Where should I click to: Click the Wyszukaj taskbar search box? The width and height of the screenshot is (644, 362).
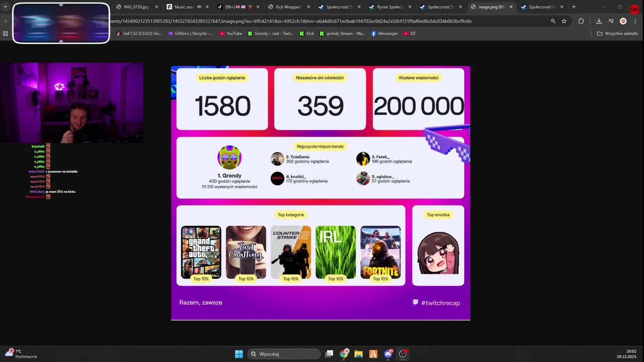(x=284, y=354)
